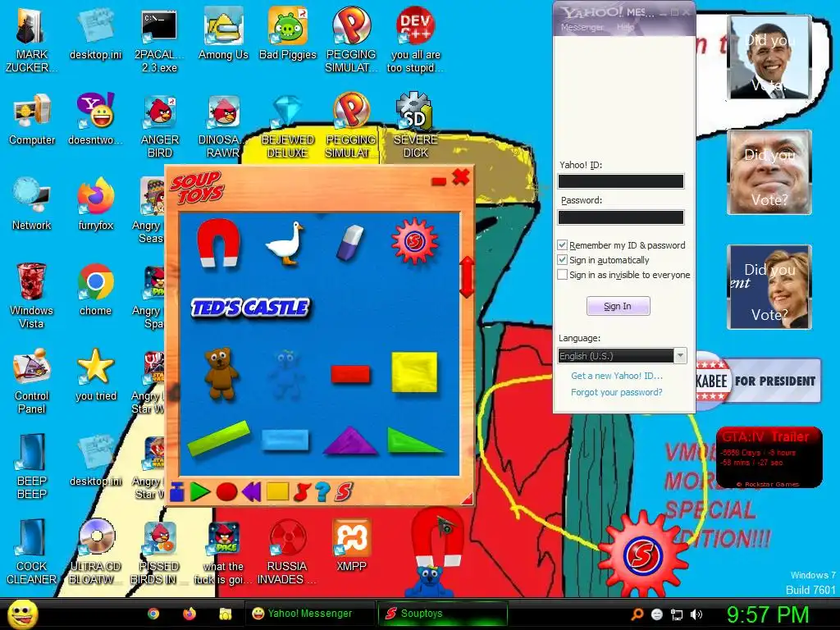840x630 pixels.
Task: Click the green play button in Soup Toys
Action: tap(200, 491)
